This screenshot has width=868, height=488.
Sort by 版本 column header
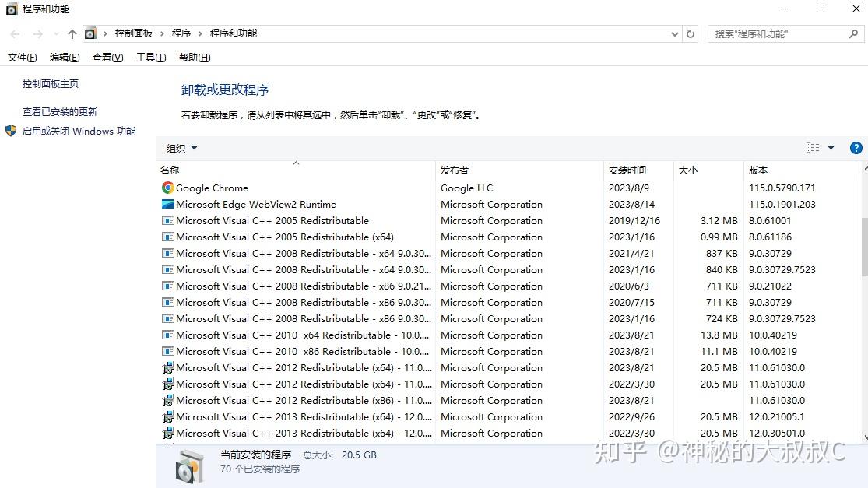800,170
